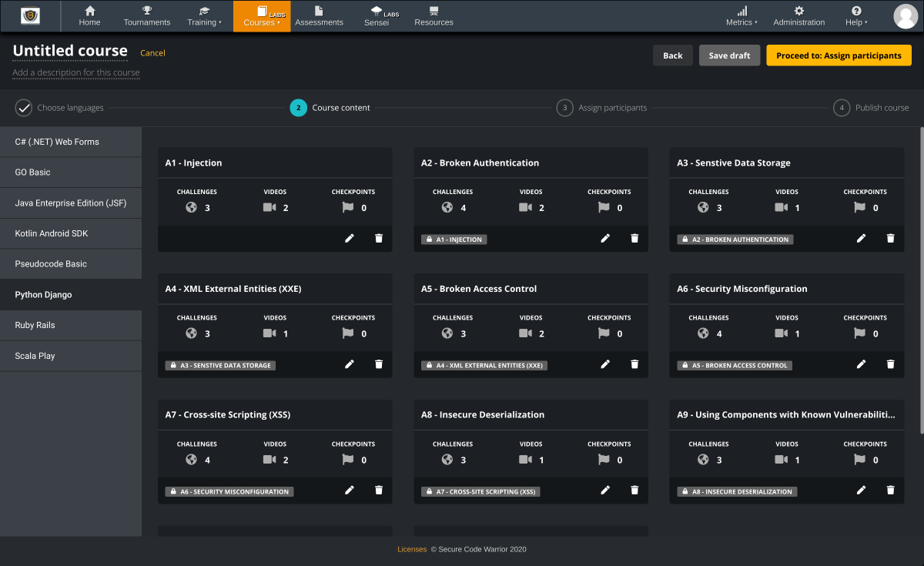Open your account via the profile avatar
The image size is (924, 566).
(906, 15)
